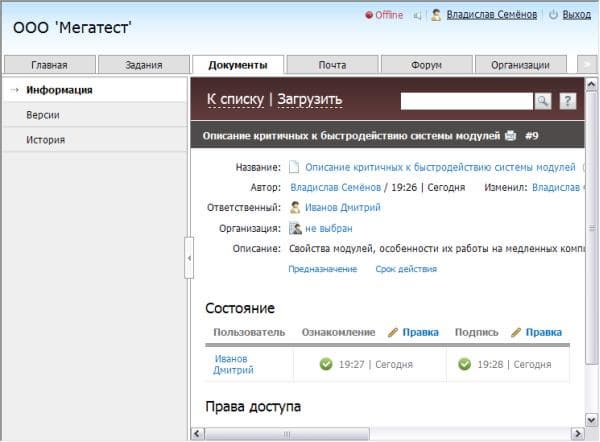Select Версии in the sidebar
This screenshot has height=442, width=600.
pos(95,115)
